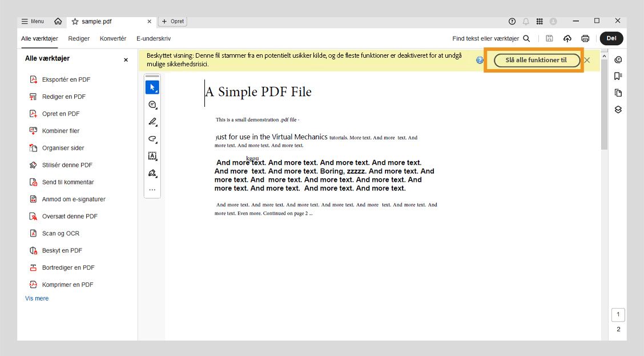Select Oversæt denne PDF tool

click(64, 216)
